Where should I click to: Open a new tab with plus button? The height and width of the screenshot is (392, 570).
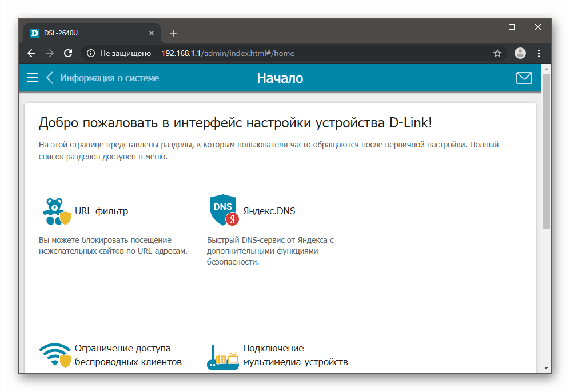click(173, 33)
